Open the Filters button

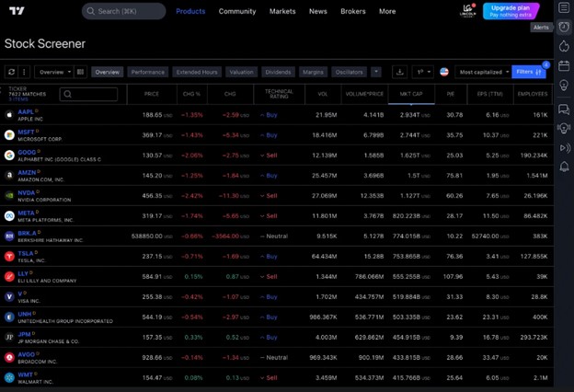click(x=529, y=72)
